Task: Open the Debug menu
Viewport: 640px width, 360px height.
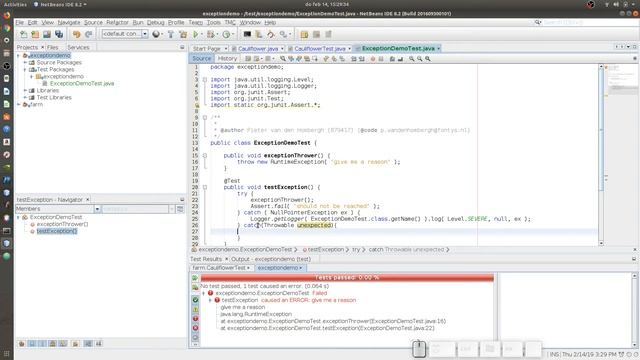Action: point(155,22)
